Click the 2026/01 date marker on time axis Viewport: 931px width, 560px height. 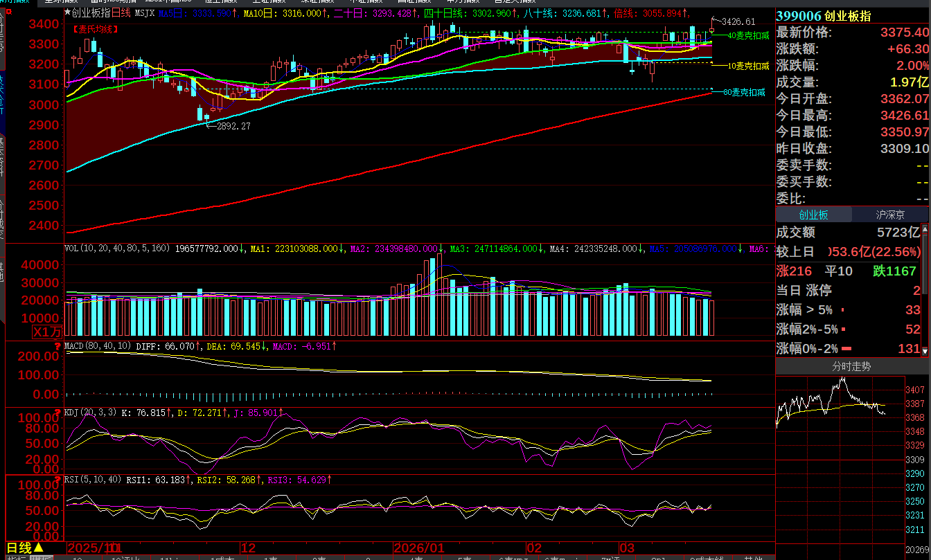[x=420, y=548]
